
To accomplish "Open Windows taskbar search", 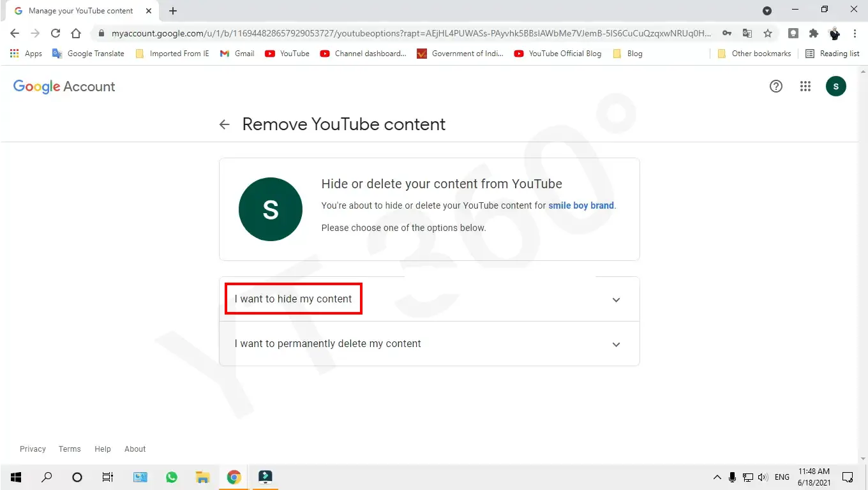I will (47, 477).
